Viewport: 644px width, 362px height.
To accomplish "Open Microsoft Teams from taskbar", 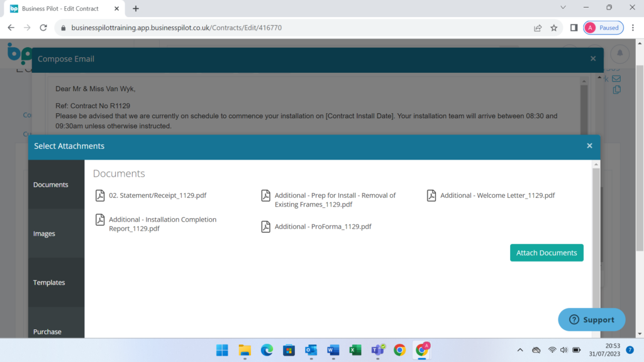I will [x=378, y=350].
